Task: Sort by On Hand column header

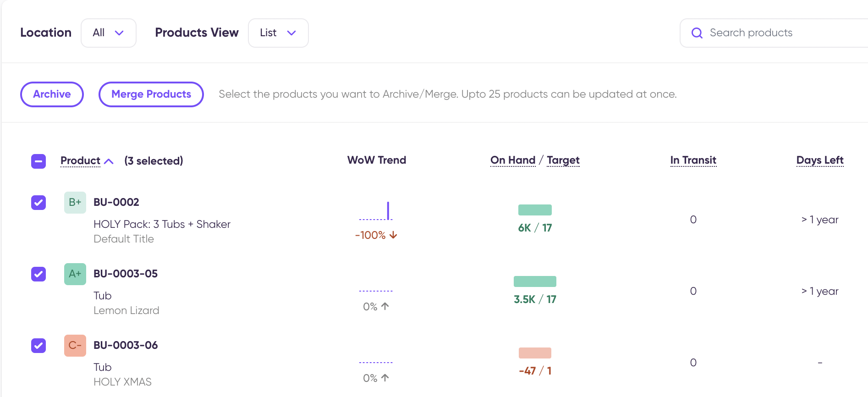Action: tap(513, 160)
